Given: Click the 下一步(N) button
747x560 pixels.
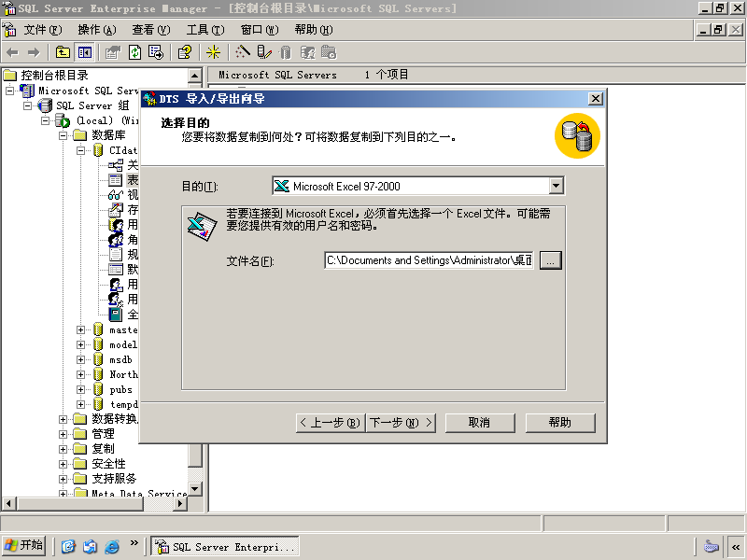Looking at the screenshot, I should pos(401,423).
